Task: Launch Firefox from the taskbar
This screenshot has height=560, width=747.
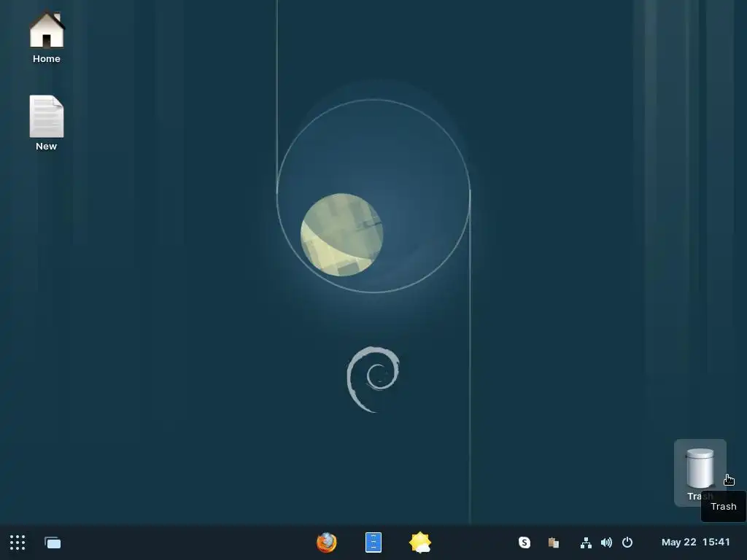Action: click(x=326, y=542)
